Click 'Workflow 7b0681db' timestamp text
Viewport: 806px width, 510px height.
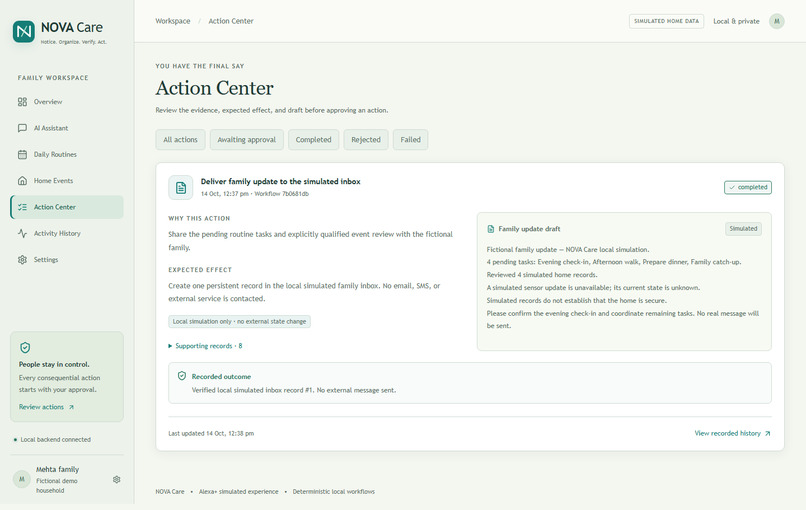tap(282, 194)
